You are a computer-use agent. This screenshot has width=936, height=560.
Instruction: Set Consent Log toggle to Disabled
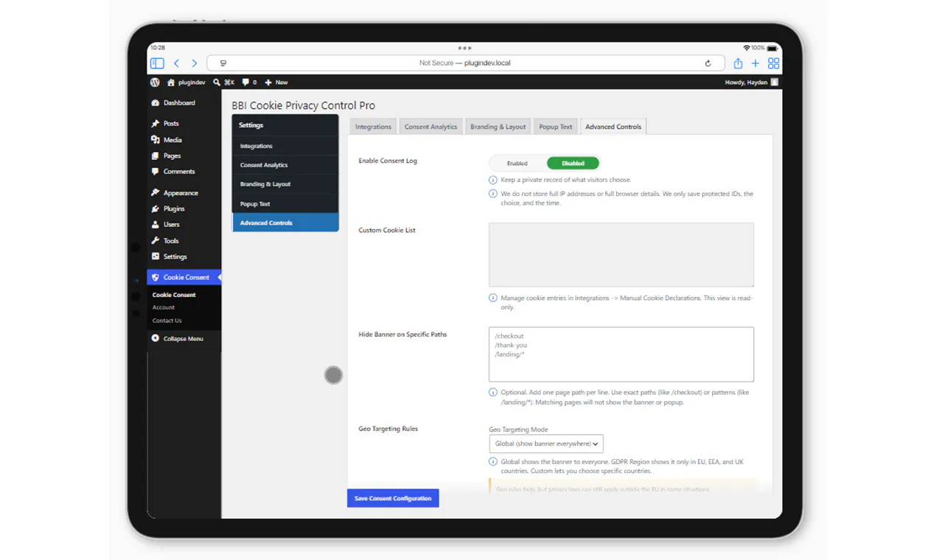click(x=573, y=164)
